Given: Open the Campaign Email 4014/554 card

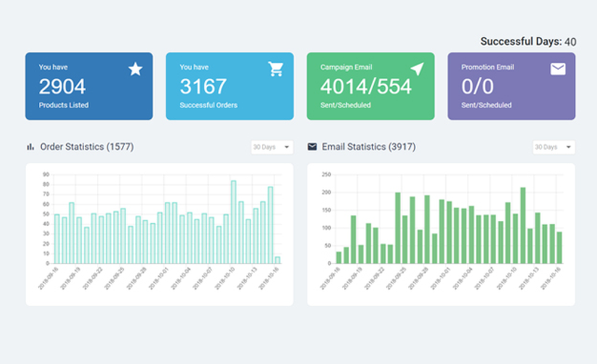Looking at the screenshot, I should coord(371,86).
